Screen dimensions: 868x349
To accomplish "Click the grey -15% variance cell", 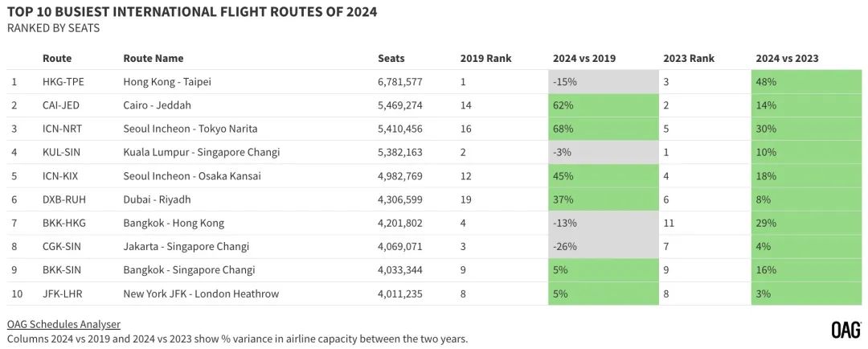I will tap(600, 82).
